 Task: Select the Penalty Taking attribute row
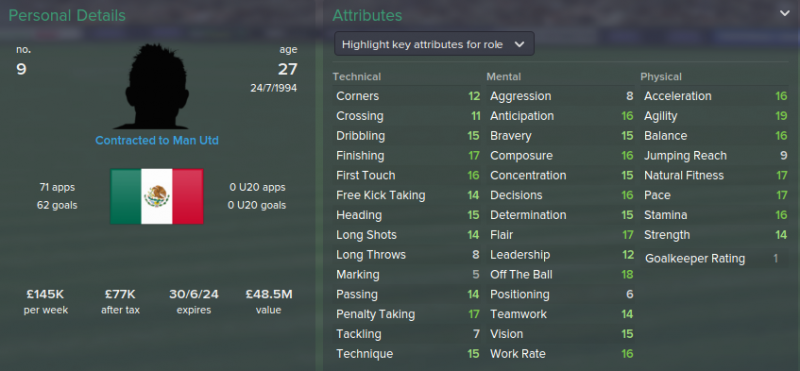click(408, 314)
